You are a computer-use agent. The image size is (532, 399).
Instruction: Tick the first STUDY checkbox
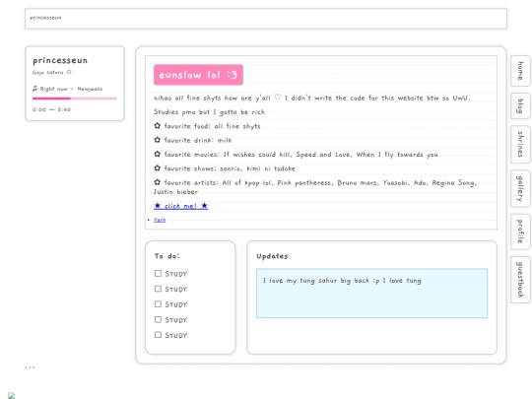(x=158, y=274)
